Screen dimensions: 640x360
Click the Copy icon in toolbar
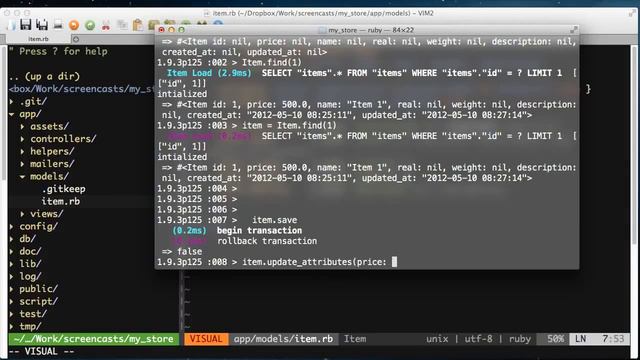coord(122,25)
